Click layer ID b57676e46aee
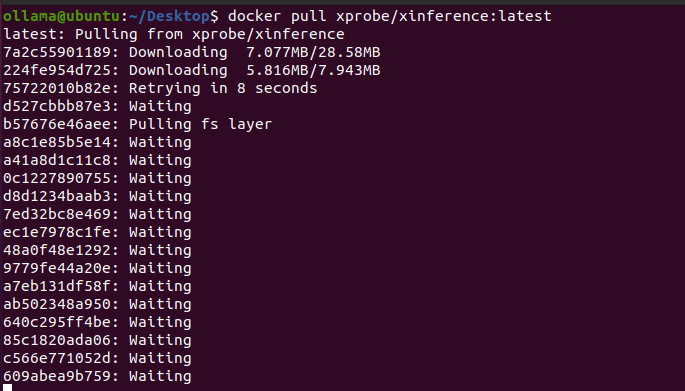This screenshot has height=391, width=685. tap(57, 124)
